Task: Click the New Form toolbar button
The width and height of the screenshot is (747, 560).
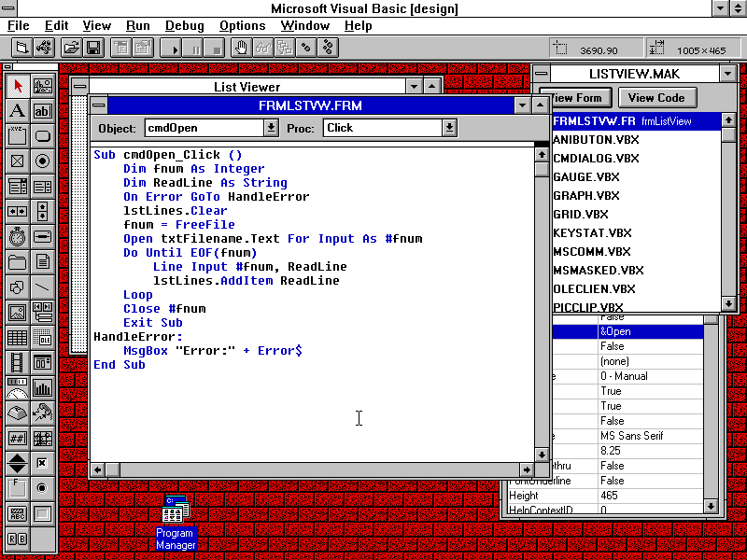Action: (21, 49)
